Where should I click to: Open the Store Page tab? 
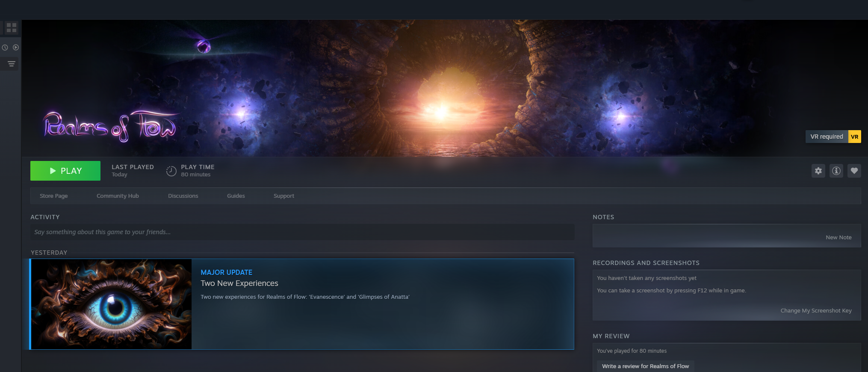click(54, 196)
